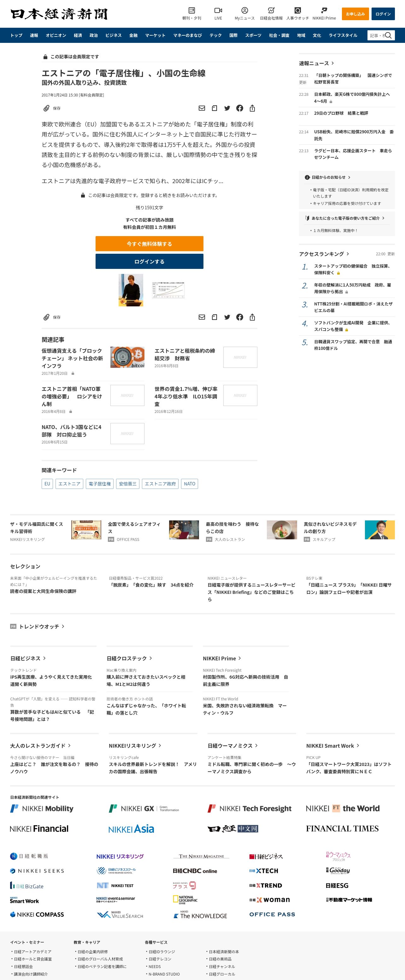The width and height of the screenshot is (405, 980).
Task: Click the top note/gift article icon
Action: click(214, 108)
